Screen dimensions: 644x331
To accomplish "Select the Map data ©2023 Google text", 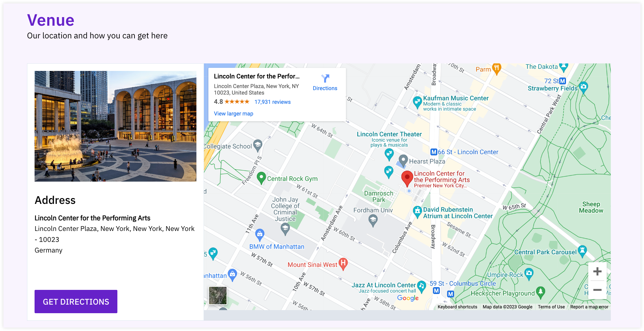I will click(x=507, y=307).
